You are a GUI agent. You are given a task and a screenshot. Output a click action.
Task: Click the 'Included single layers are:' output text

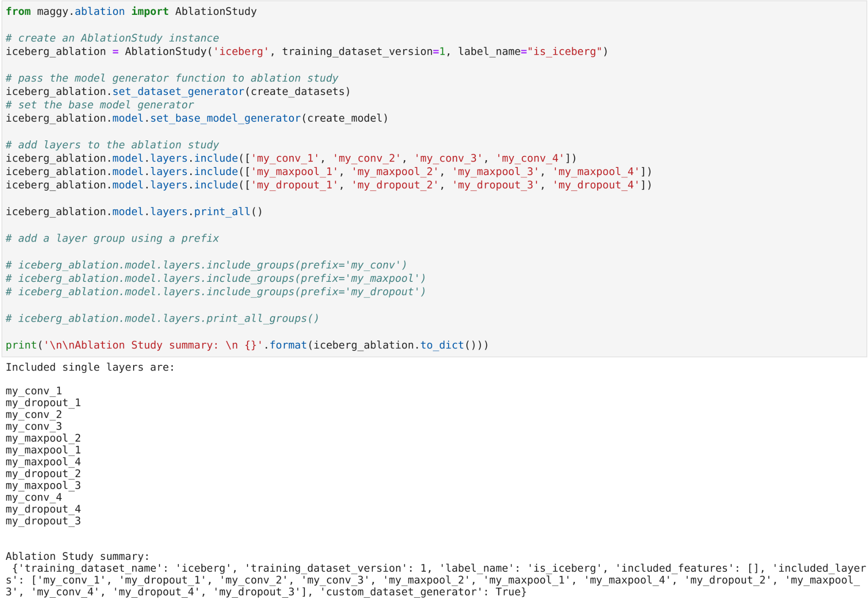(90, 367)
